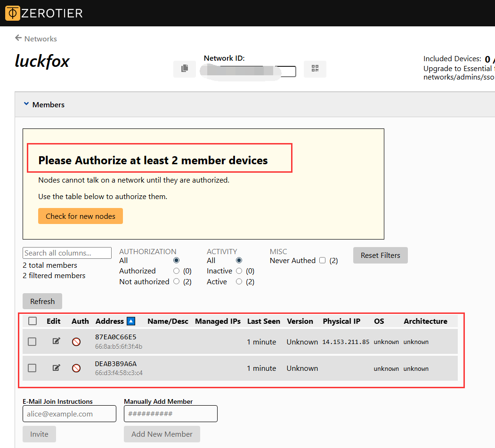Click not-authorized icon for member 87EA0C66E5
The image size is (495, 448).
pyautogui.click(x=76, y=342)
